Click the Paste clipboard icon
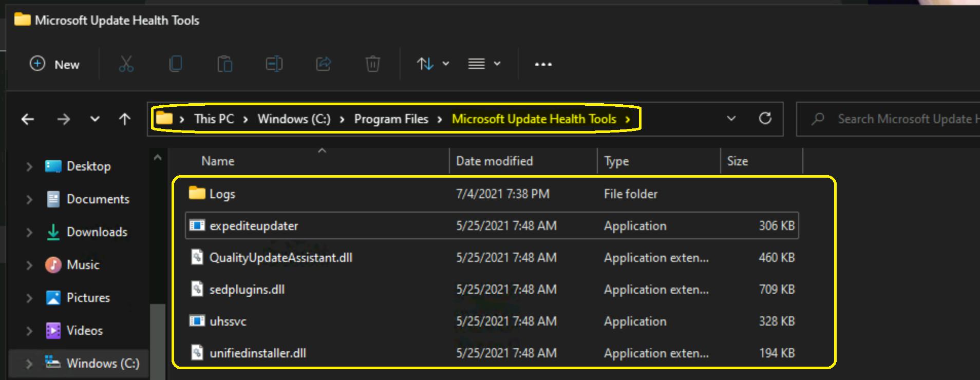This screenshot has width=980, height=380. tap(224, 64)
